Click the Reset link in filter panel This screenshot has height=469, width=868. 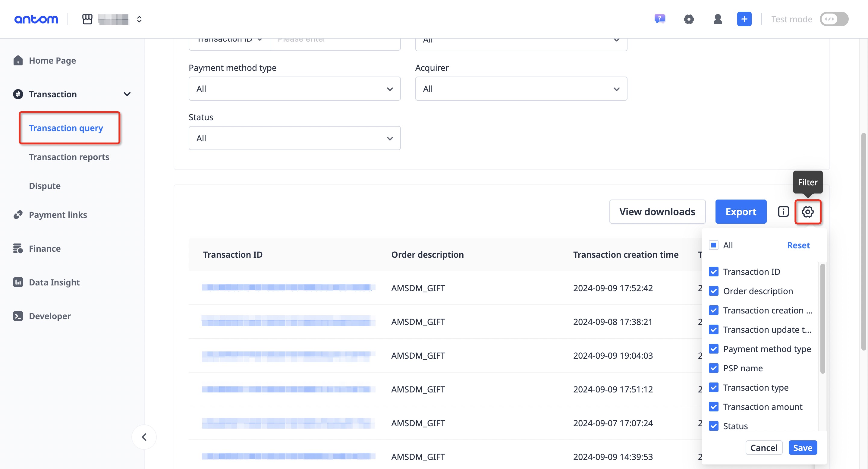tap(798, 245)
